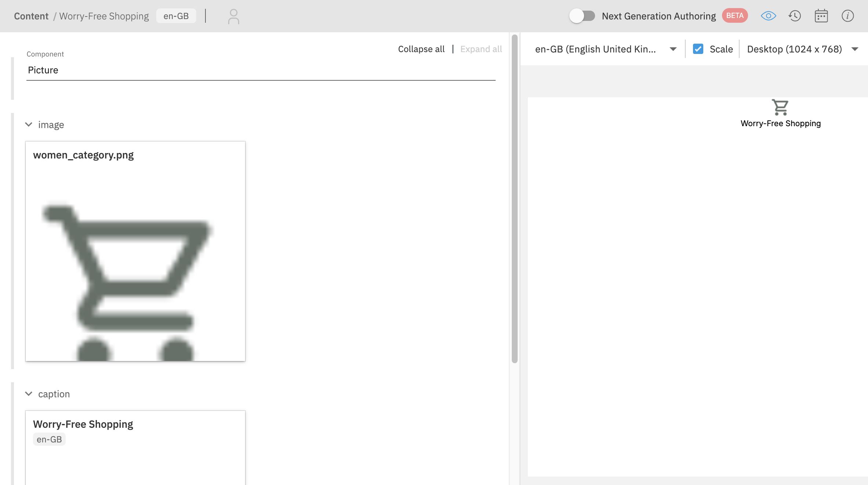This screenshot has height=485, width=868.
Task: Click the info icon in the top bar
Action: (848, 16)
